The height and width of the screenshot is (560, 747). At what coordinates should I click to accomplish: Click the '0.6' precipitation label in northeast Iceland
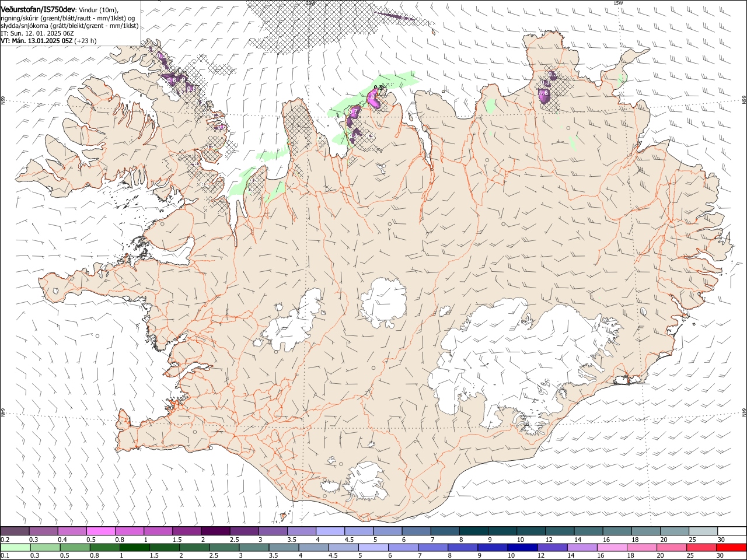pyautogui.click(x=543, y=93)
